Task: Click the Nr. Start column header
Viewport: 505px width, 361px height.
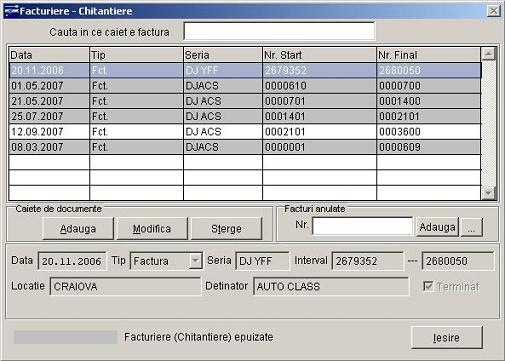Action: pos(319,55)
